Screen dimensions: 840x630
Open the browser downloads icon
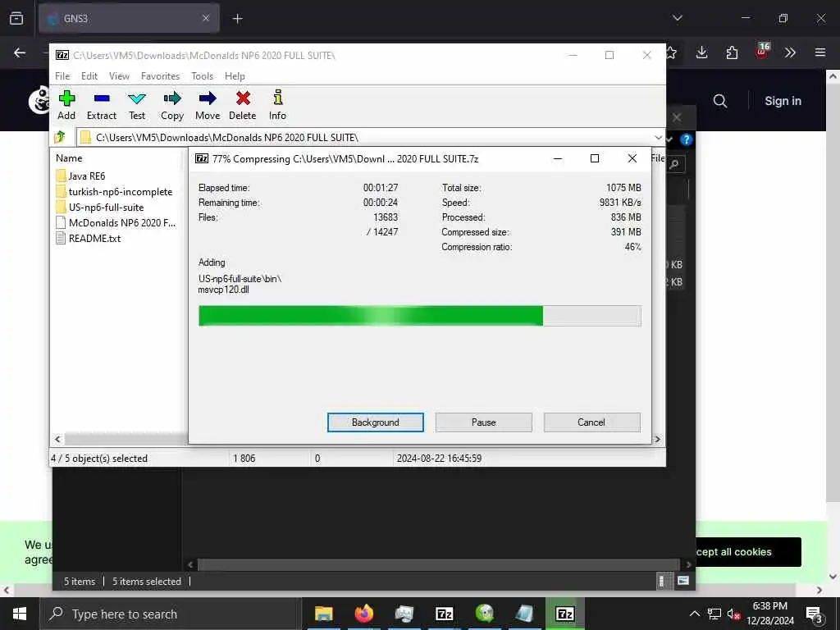[x=702, y=52]
